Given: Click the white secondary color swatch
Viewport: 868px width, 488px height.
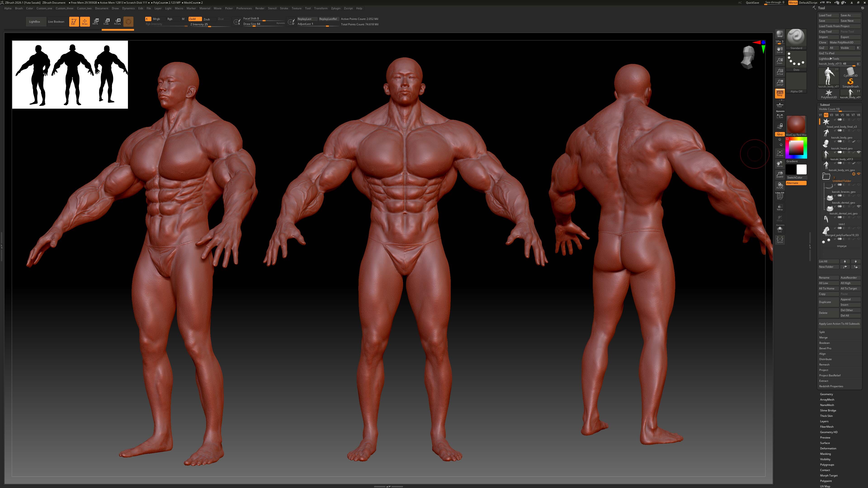Looking at the screenshot, I should tap(802, 169).
